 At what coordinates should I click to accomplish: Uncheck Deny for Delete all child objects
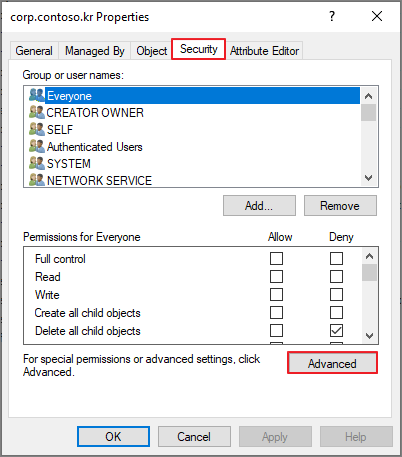[336, 330]
